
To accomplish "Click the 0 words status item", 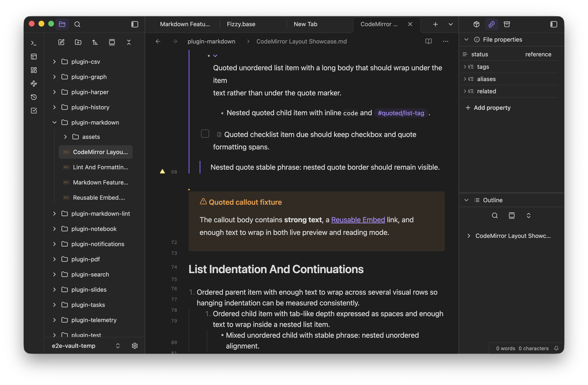I will pyautogui.click(x=505, y=348).
